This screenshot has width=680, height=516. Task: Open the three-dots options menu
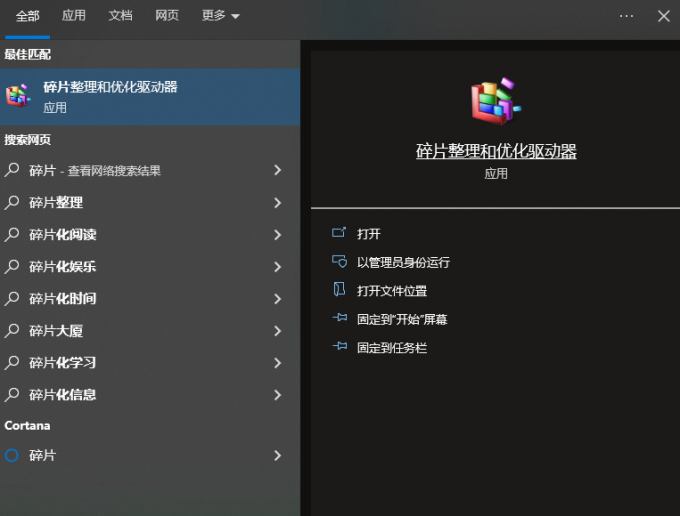(626, 16)
